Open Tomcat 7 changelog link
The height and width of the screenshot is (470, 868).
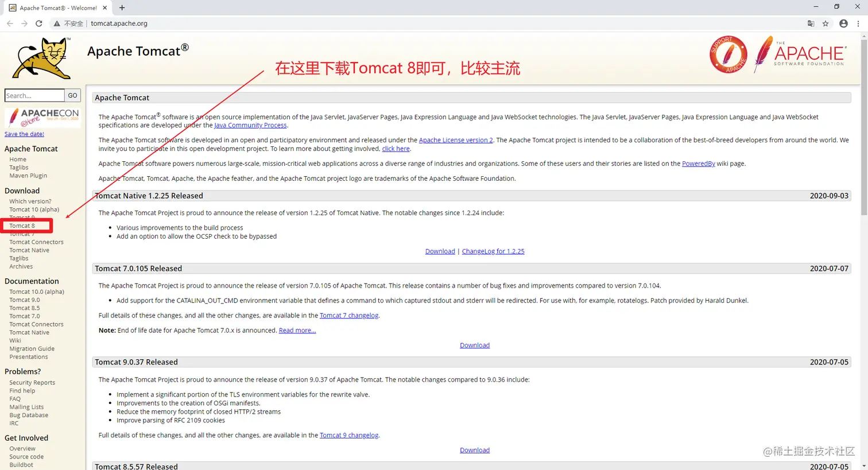pos(349,316)
